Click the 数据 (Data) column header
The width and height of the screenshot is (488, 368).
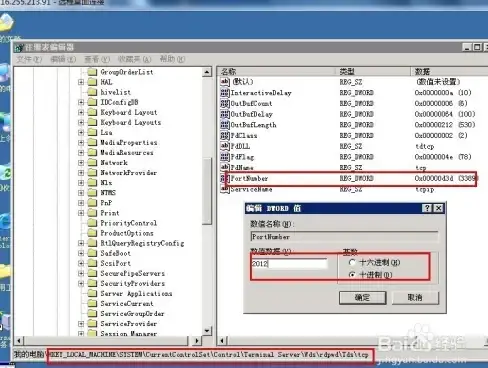449,71
